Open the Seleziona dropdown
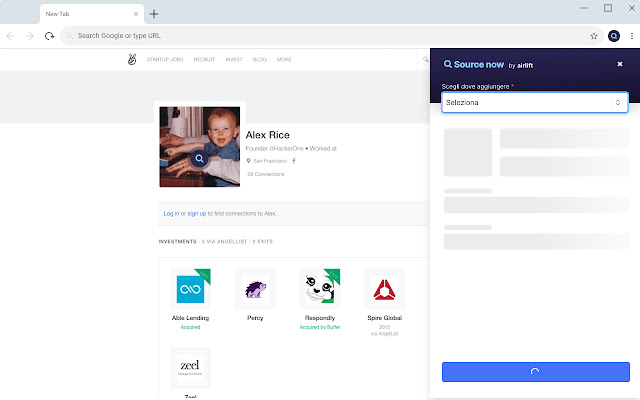640x400 pixels. coord(535,102)
